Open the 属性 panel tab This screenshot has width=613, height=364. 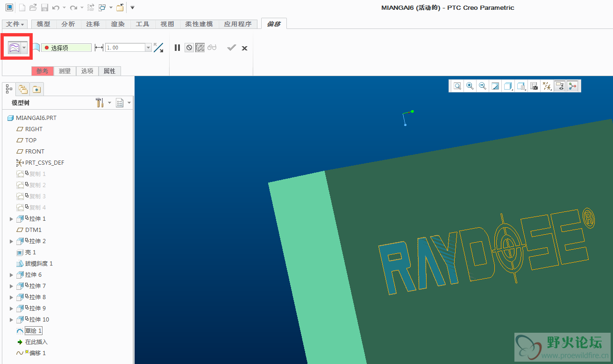[110, 71]
